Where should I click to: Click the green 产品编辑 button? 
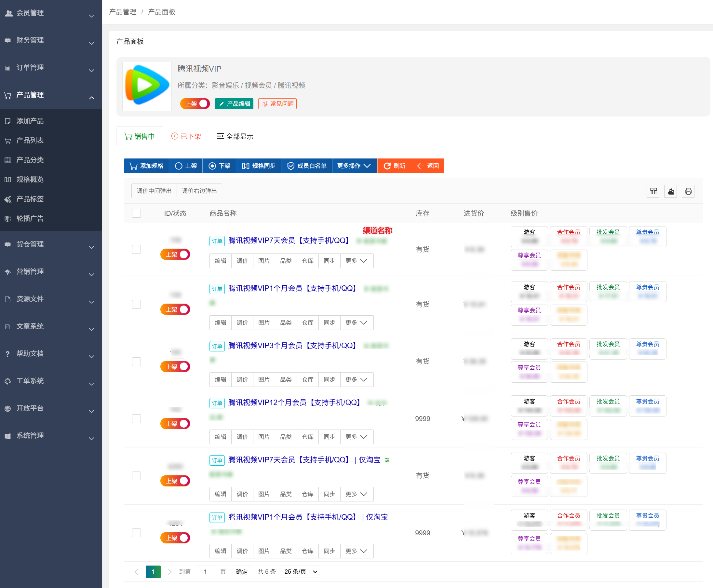(234, 104)
